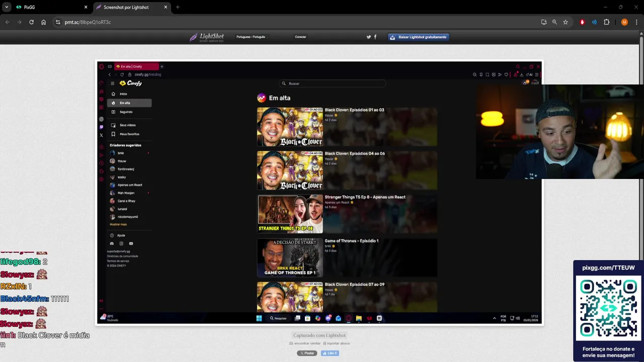Screen dimensions: 644x362
Task: Select Início in Cinefy sidebar
Action: tap(129, 94)
